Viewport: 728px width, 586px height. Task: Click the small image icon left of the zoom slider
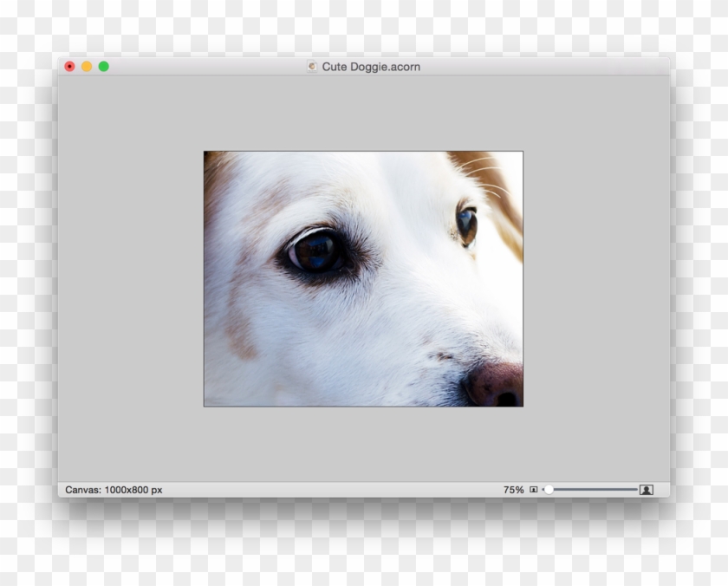coord(534,489)
